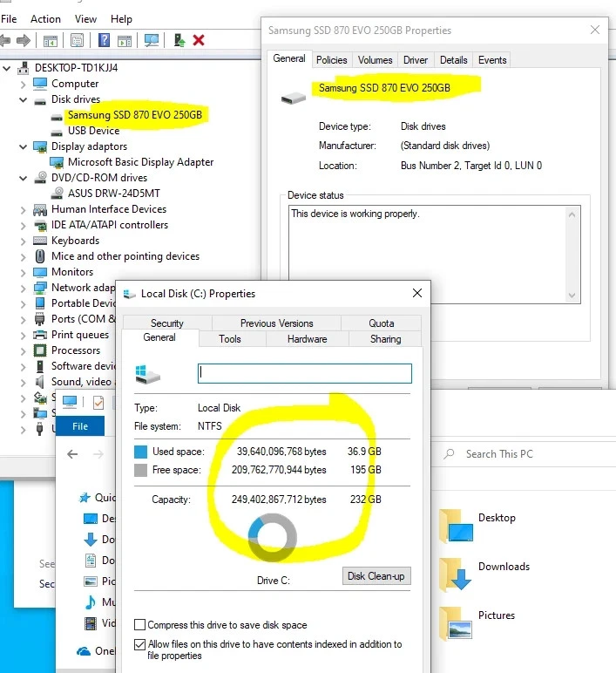Click the ASUS DRW-24D5MT drive icon
616x673 pixels.
point(57,194)
